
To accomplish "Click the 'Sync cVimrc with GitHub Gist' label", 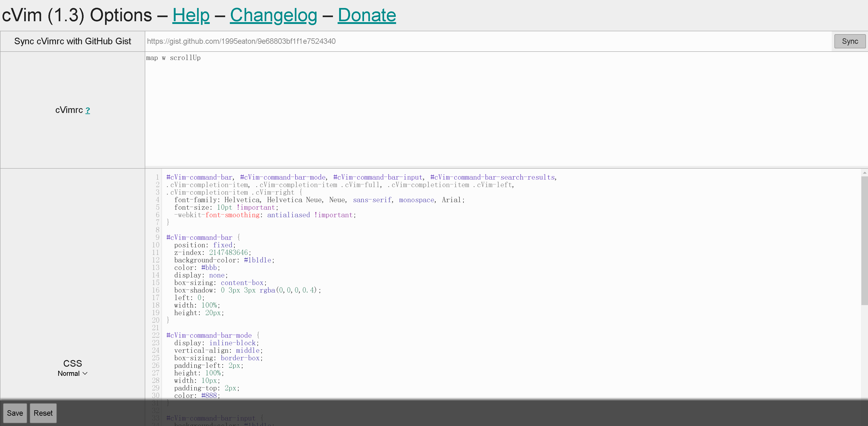I will 72,41.
